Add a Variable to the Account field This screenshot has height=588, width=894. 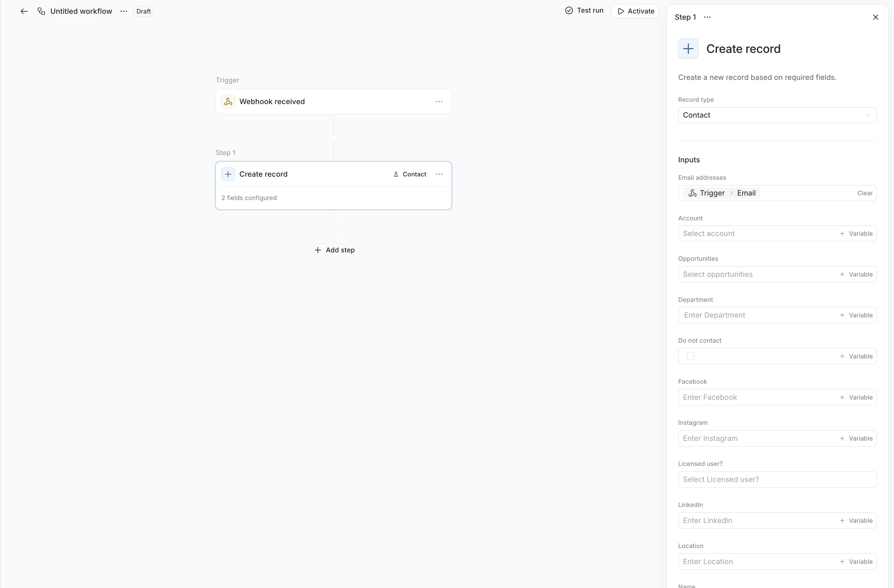click(857, 233)
